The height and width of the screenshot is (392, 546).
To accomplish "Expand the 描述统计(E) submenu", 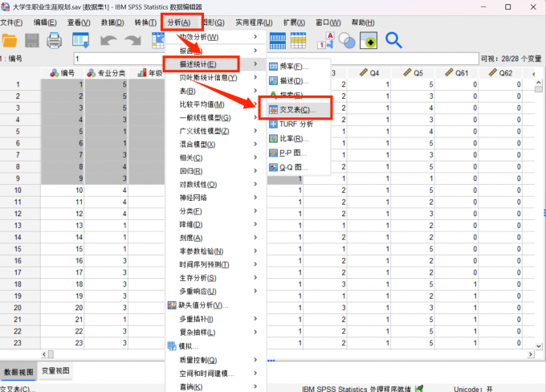I will [x=216, y=64].
